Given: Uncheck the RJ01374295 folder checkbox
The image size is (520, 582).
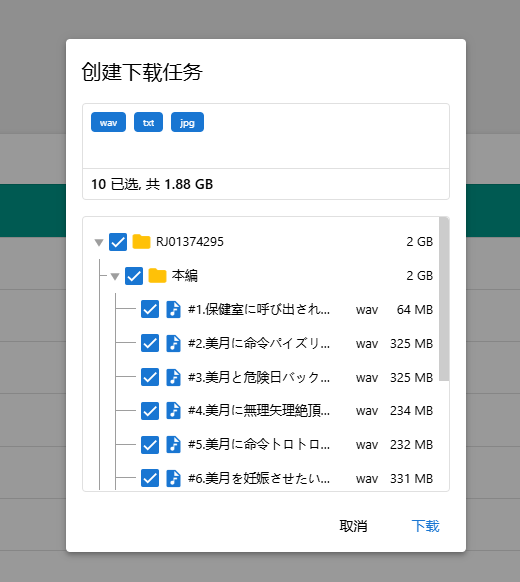Looking at the screenshot, I should pos(118,242).
